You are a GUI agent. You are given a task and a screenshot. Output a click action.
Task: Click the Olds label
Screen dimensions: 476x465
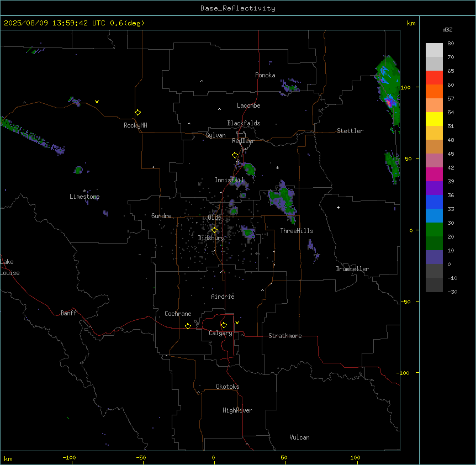pyautogui.click(x=214, y=218)
